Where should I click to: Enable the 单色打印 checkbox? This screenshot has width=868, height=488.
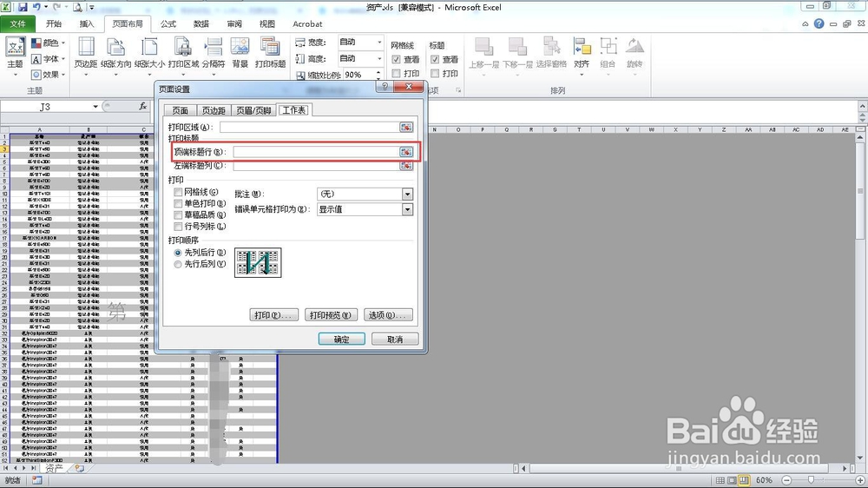(x=178, y=204)
